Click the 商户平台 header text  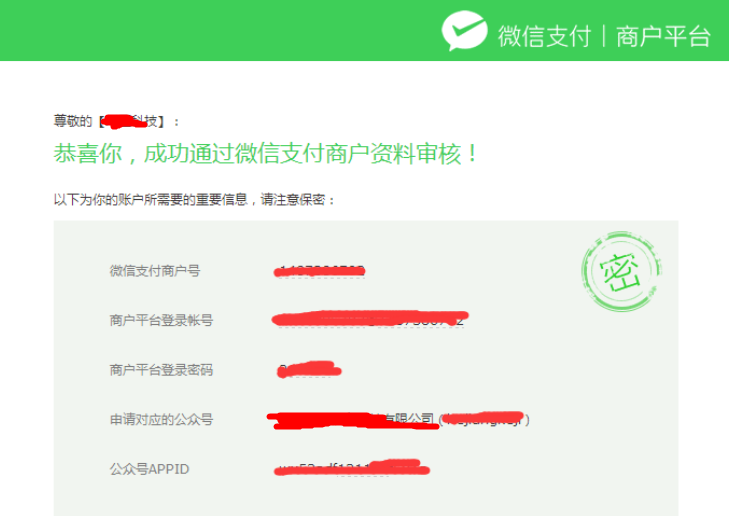click(663, 36)
